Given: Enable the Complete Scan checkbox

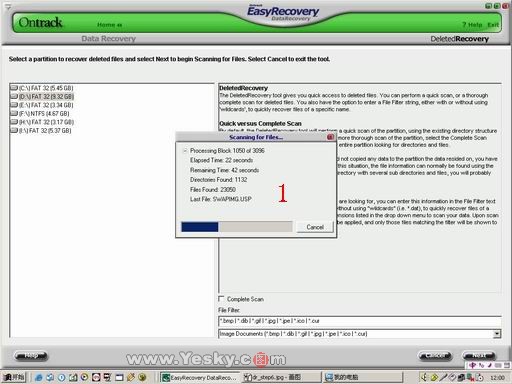Looking at the screenshot, I should [221, 299].
